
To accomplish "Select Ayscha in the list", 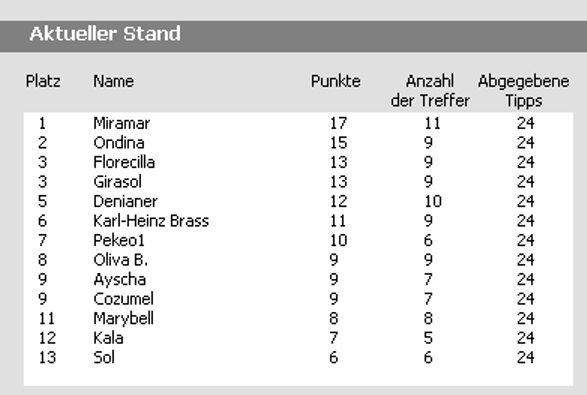I will pos(119,279).
